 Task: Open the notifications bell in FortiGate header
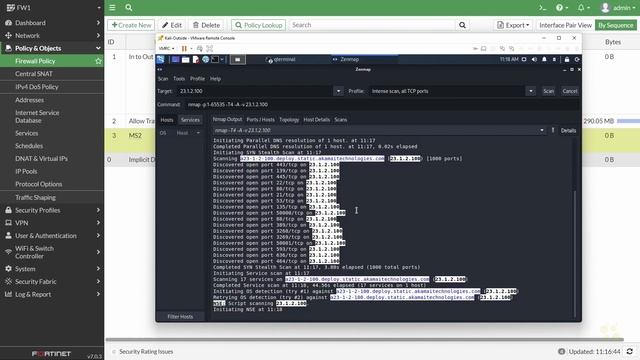tap(583, 7)
